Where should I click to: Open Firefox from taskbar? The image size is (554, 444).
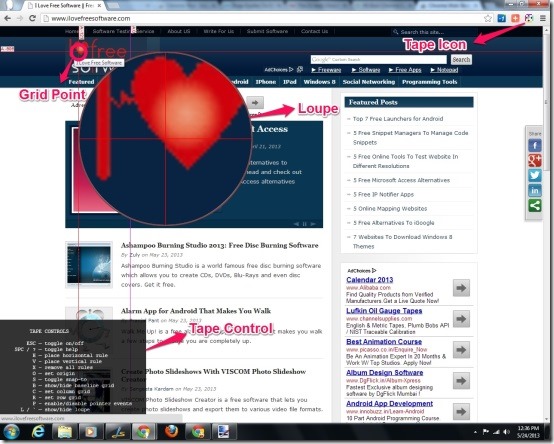pyautogui.click(x=172, y=432)
